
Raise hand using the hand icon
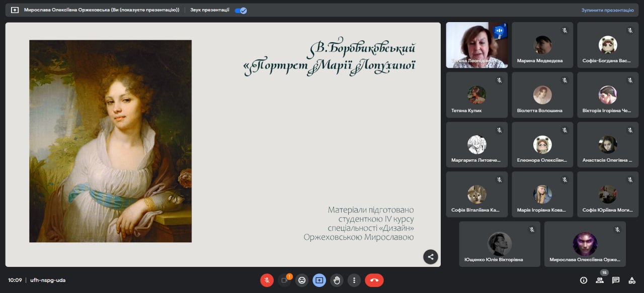pyautogui.click(x=337, y=280)
